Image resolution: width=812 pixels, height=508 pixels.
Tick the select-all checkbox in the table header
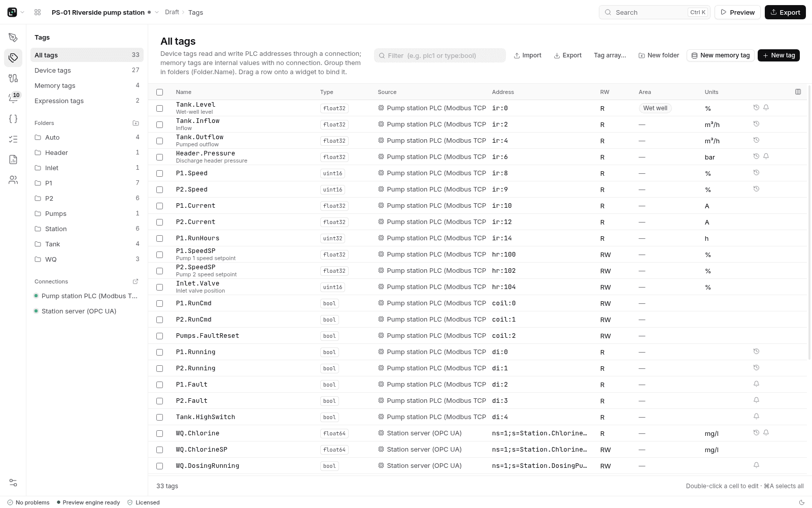160,92
